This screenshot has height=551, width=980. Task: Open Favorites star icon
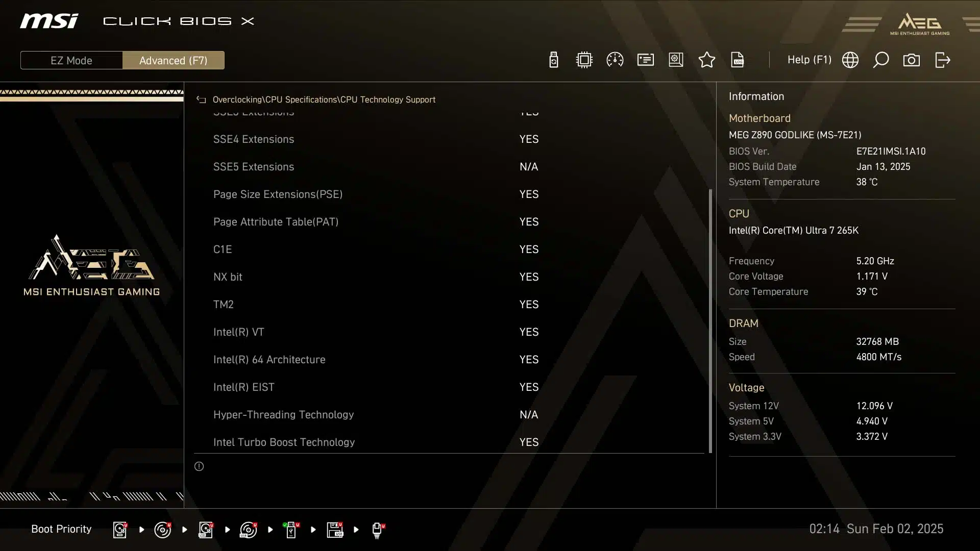tap(707, 60)
